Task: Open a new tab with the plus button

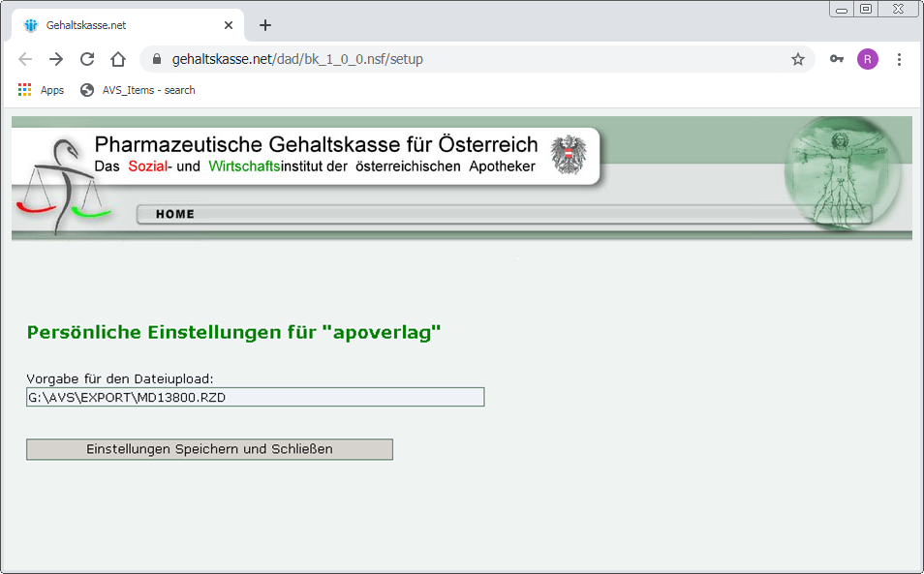Action: click(264, 25)
